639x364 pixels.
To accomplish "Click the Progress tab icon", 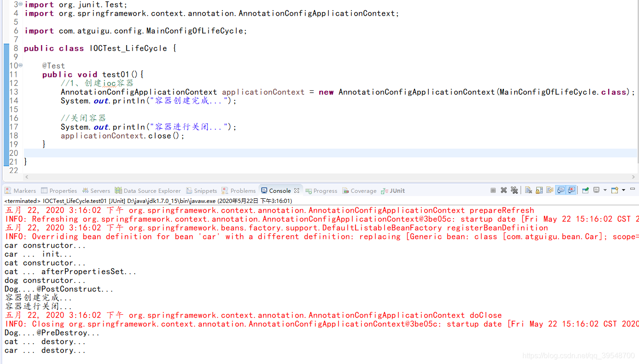I will 309,191.
